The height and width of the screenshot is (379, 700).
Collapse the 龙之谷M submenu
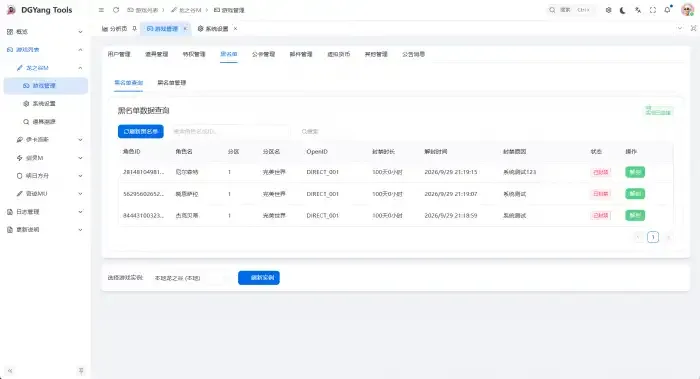click(x=45, y=68)
